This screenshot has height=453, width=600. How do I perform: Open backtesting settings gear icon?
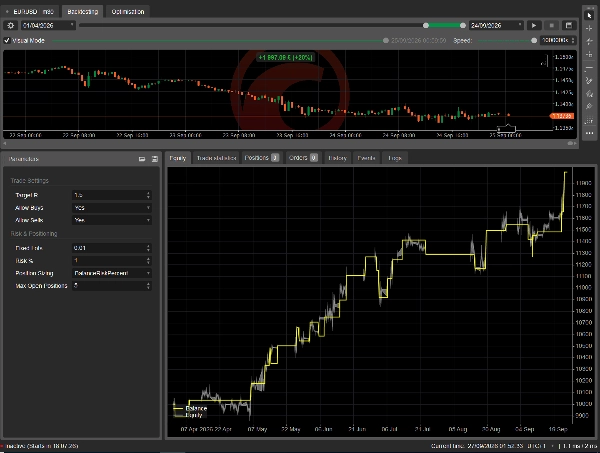(11, 26)
